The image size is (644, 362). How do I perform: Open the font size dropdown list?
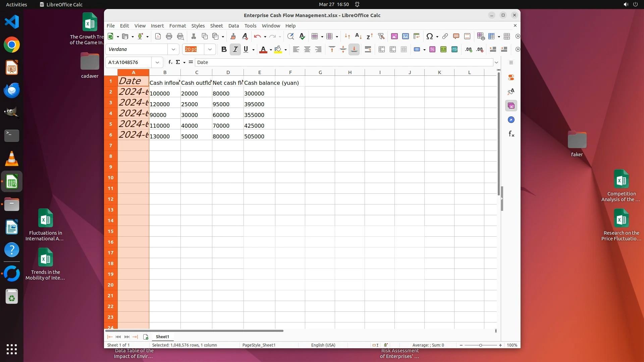tap(210, 50)
